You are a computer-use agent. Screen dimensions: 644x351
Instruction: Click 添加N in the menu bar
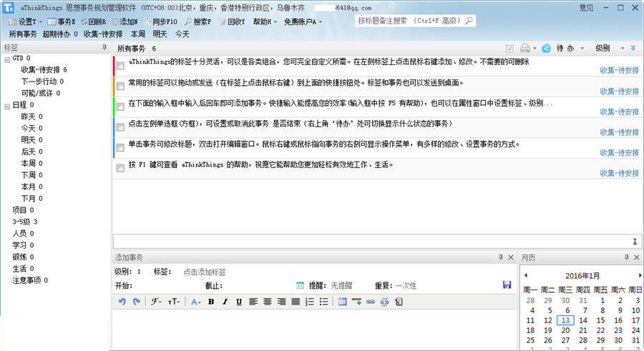(125, 21)
